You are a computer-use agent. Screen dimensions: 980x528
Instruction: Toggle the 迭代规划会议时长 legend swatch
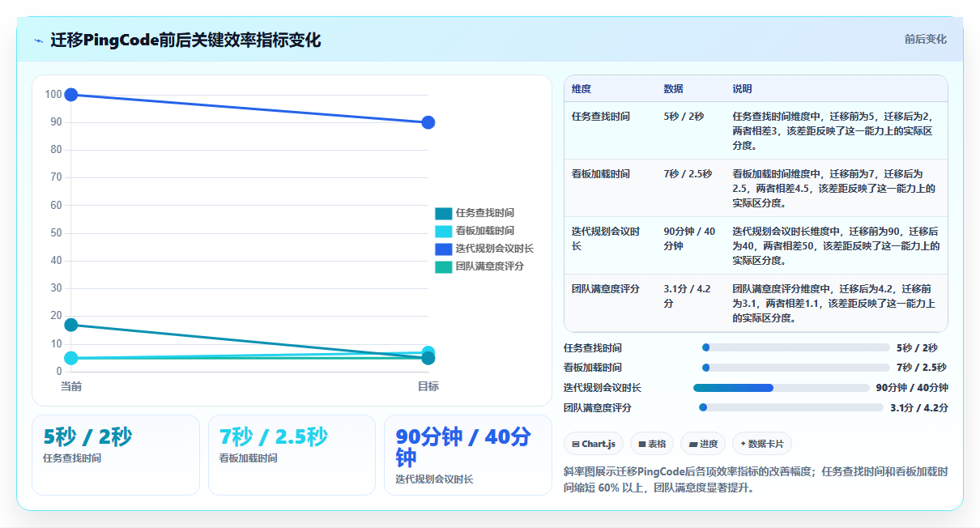point(443,249)
